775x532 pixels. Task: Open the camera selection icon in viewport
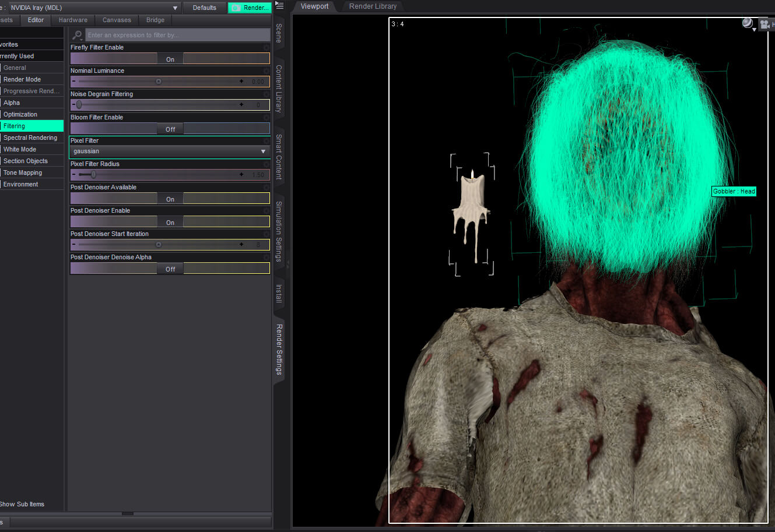coord(766,24)
